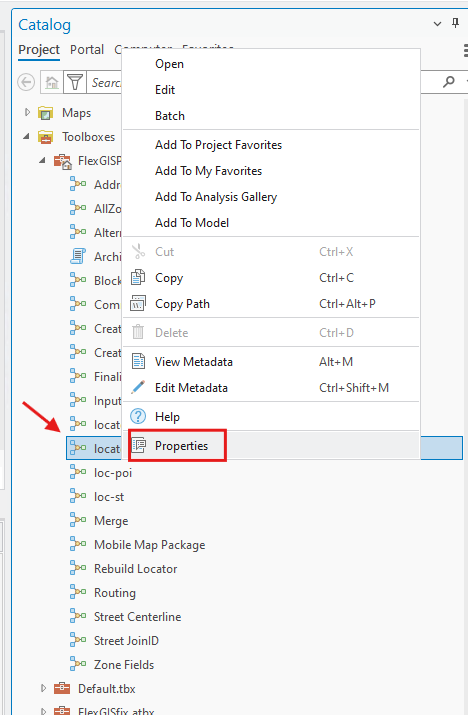Image resolution: width=468 pixels, height=715 pixels.
Task: Switch to the Portal tab
Action: [87, 49]
